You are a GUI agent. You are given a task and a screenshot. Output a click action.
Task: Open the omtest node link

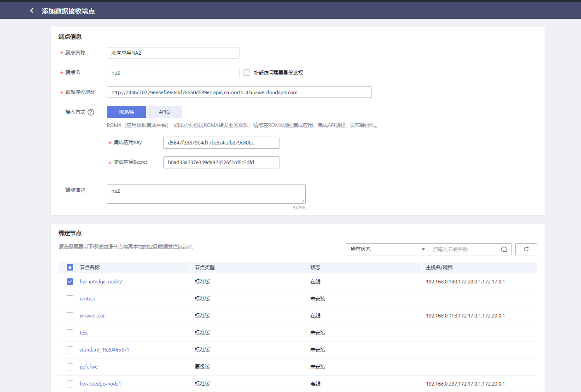tap(87, 299)
